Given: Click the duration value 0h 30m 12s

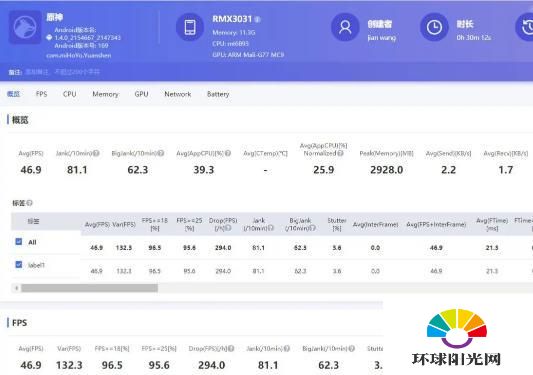Looking at the screenshot, I should pyautogui.click(x=474, y=37).
